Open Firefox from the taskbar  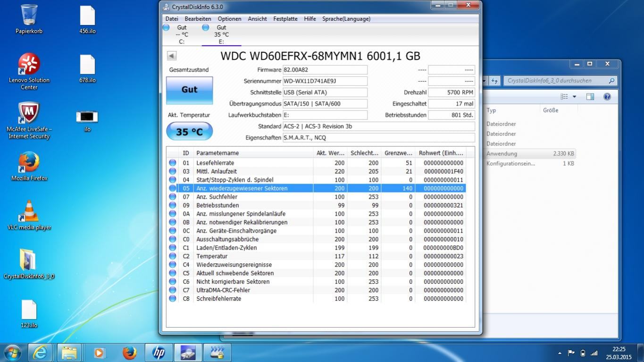[129, 353]
